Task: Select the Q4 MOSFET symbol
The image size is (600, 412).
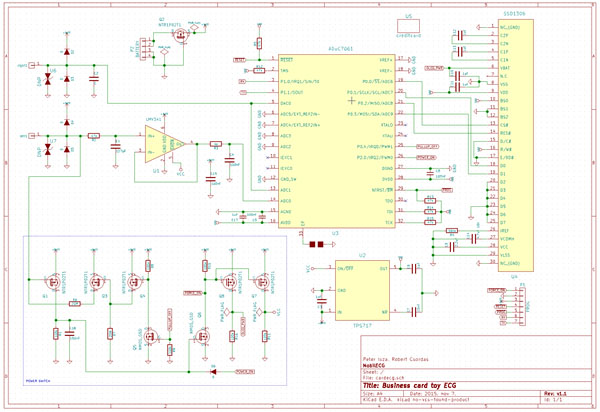Action: click(x=135, y=282)
